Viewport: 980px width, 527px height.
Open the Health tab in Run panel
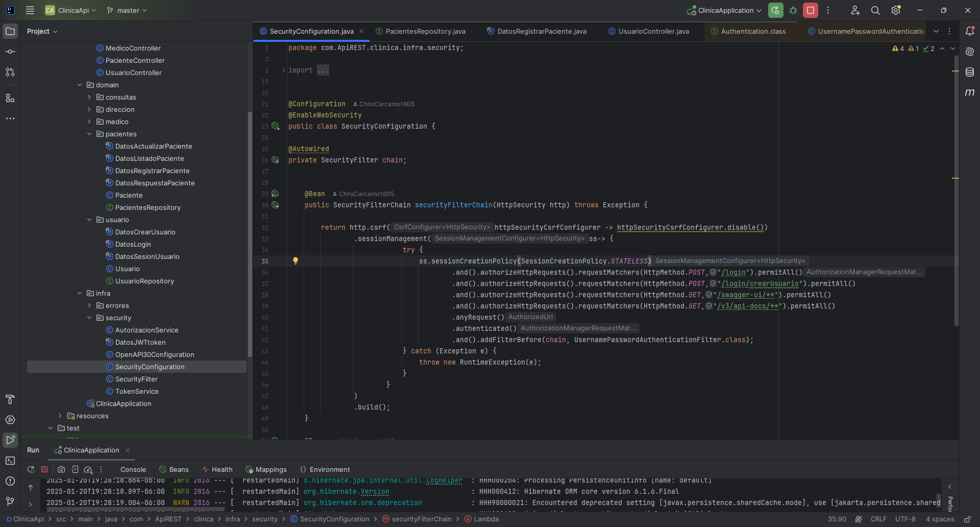click(217, 469)
